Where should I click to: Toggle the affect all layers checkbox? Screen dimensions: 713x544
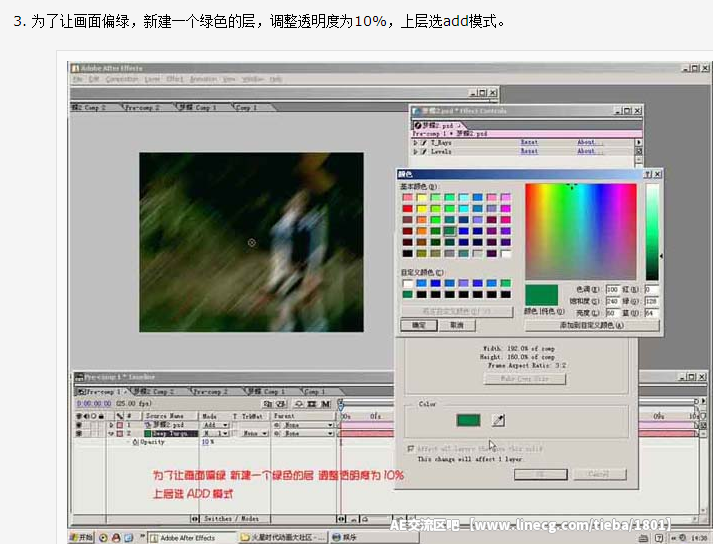pyautogui.click(x=411, y=449)
